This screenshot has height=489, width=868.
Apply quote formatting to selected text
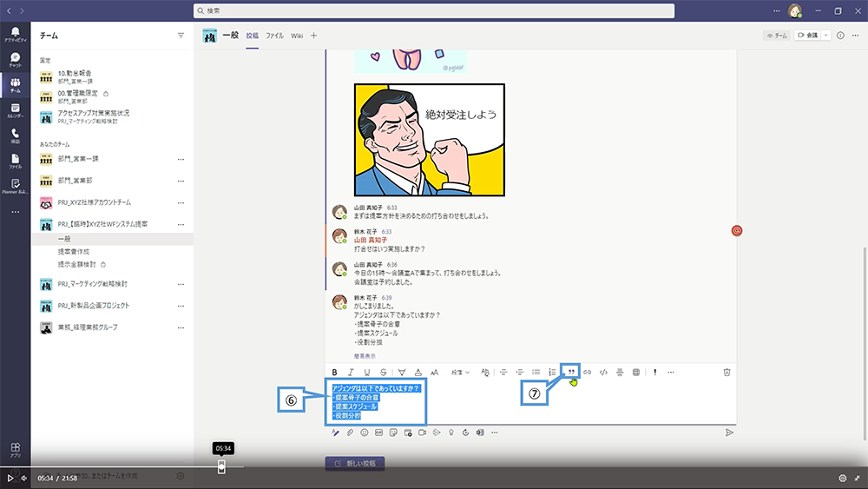571,372
